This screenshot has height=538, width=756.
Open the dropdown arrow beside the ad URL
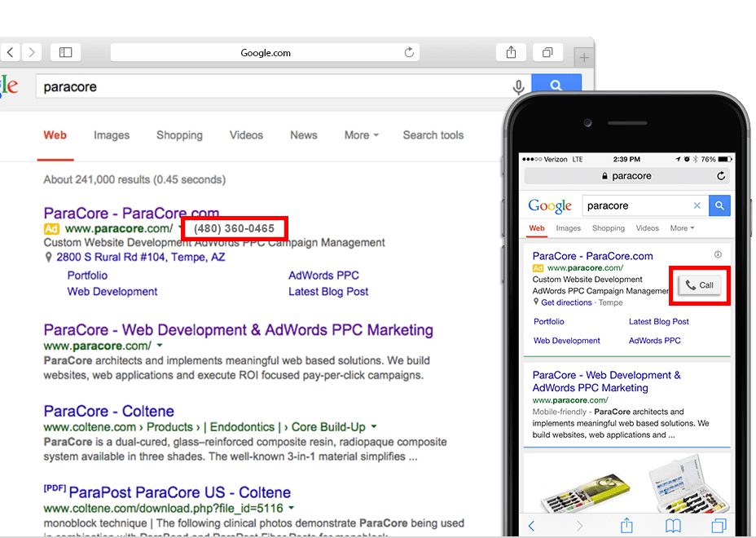pyautogui.click(x=180, y=227)
